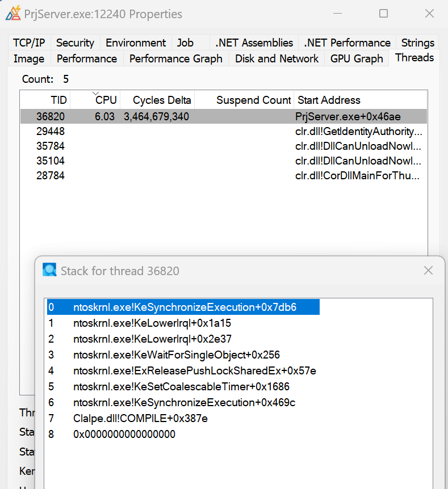Open the GPU Graph tab
Screen dimensions: 448x489
tap(356, 58)
